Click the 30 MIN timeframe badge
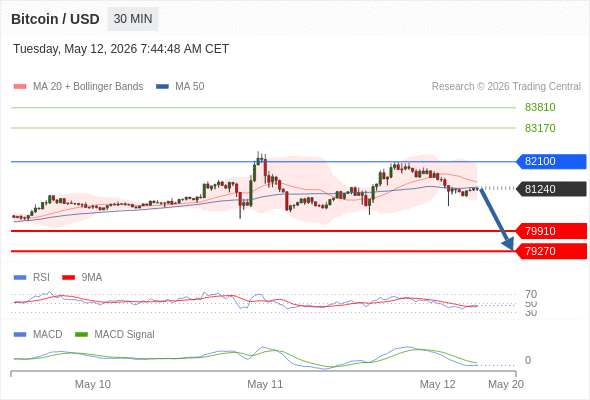 click(x=133, y=19)
